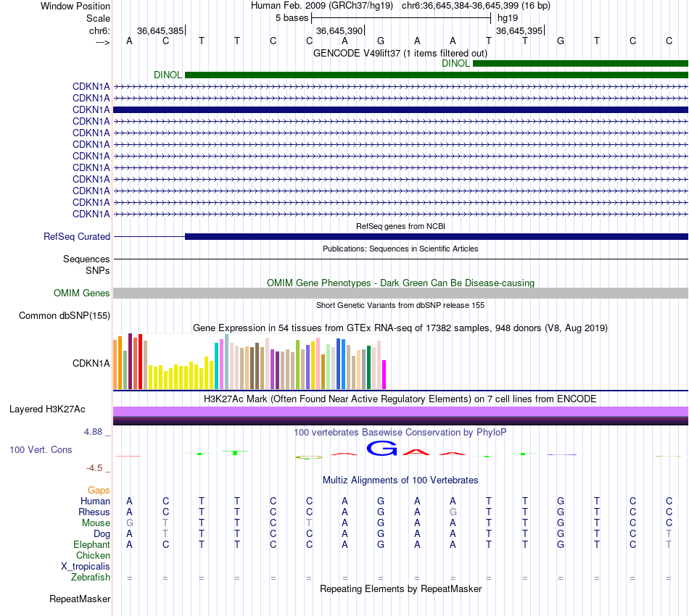Click the ---> sequence direction label
The height and width of the screenshot is (616, 689).
pos(103,42)
